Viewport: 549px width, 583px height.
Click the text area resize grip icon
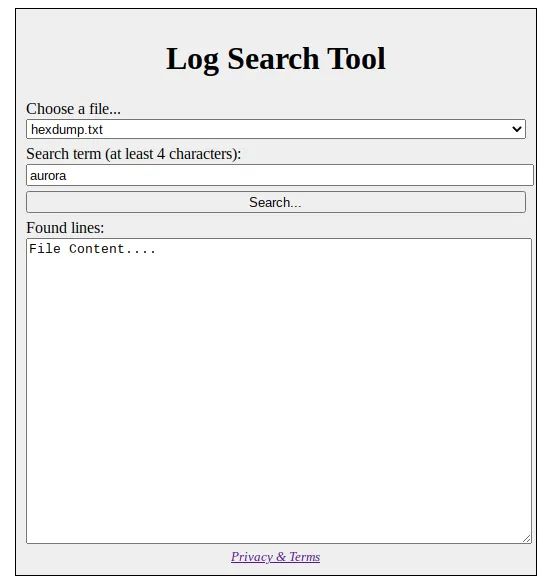pos(526,538)
